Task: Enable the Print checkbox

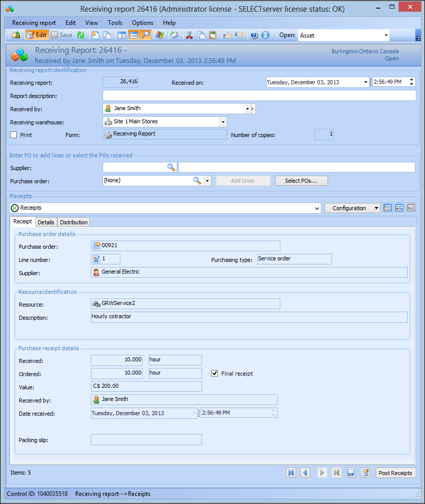Action: click(x=14, y=135)
